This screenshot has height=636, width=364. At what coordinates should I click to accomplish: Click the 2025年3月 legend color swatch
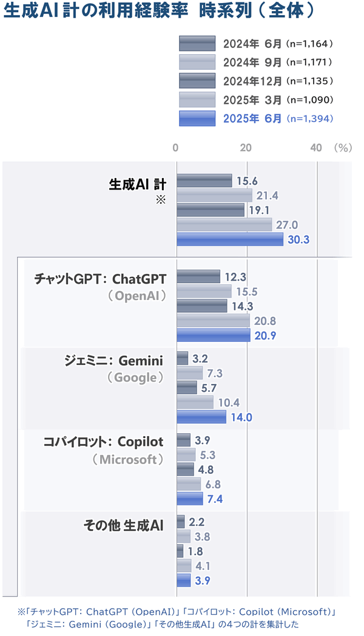[x=197, y=100]
